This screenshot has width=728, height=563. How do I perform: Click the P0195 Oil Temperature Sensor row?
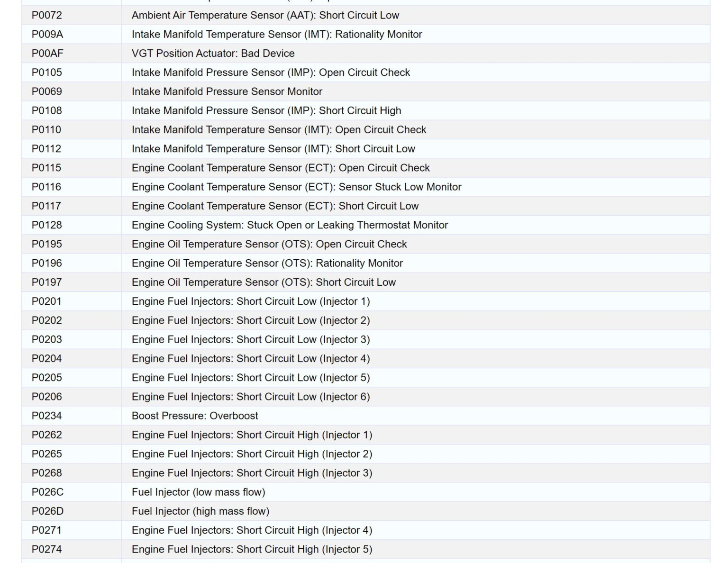pos(269,244)
